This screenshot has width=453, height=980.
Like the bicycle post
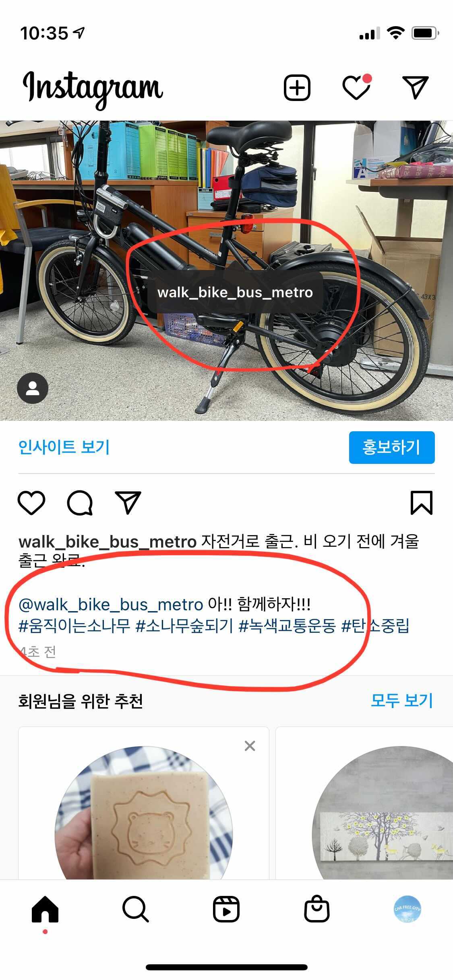[x=31, y=502]
